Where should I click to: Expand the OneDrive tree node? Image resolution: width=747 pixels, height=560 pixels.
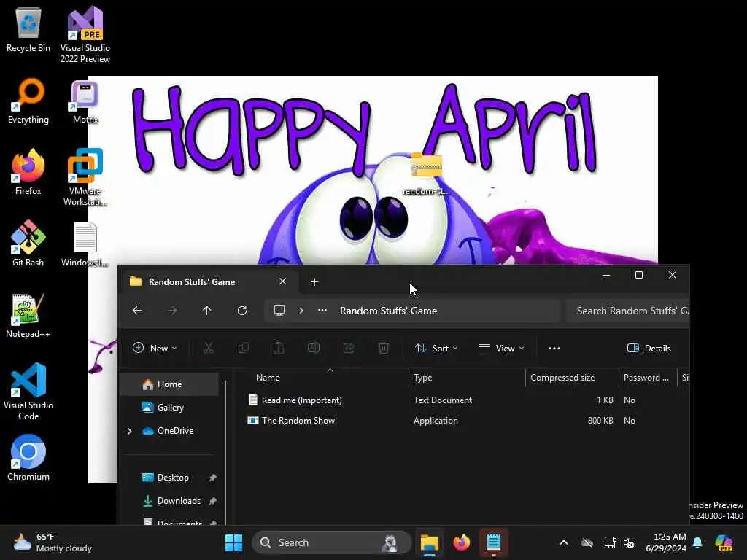(x=129, y=431)
